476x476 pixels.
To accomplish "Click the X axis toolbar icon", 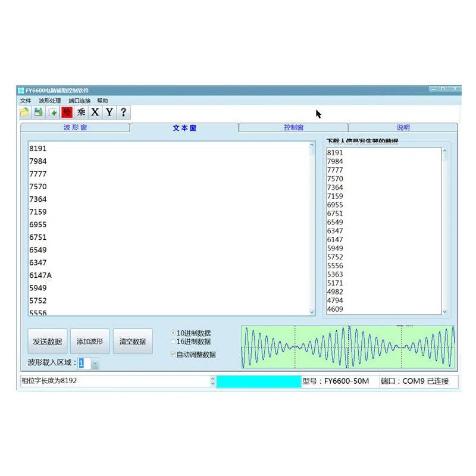I will [95, 112].
